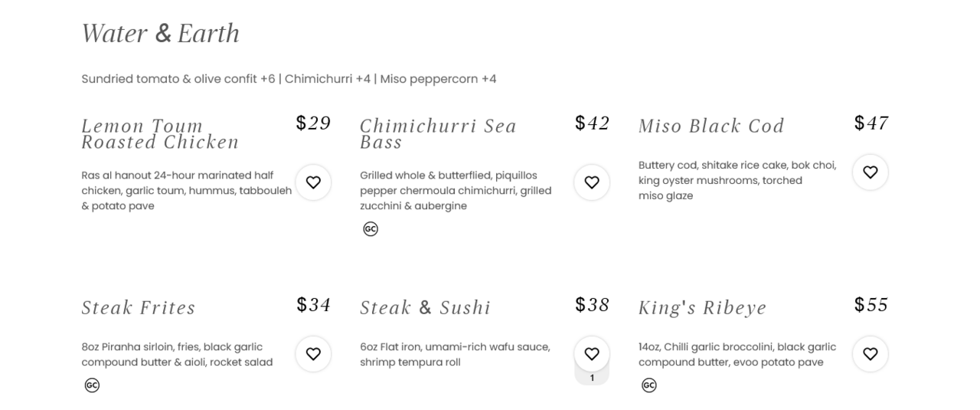This screenshot has height=410, width=980.
Task: Toggle heart for Chimichurri Sea Bass
Action: point(592,182)
